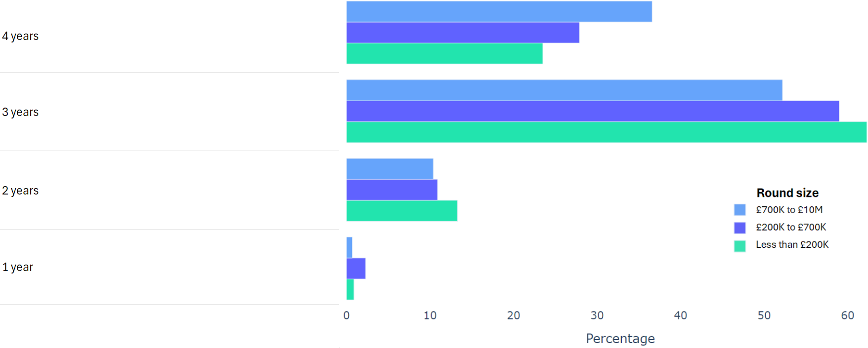Click the green Less than £200K legend swatch
The image size is (868, 348).
pos(739,245)
